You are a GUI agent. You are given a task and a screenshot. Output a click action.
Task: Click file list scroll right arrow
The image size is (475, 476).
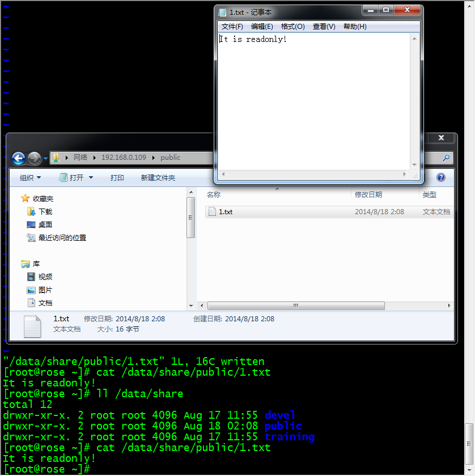pos(449,305)
